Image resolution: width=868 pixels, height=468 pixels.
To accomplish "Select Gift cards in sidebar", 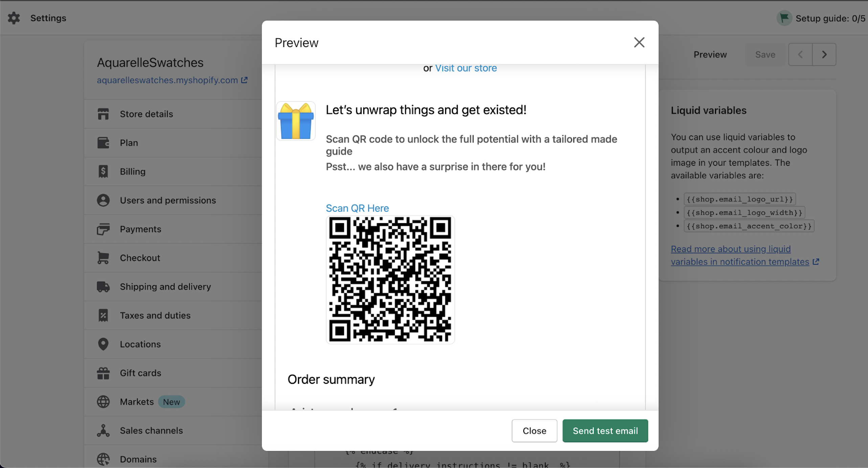I will click(x=140, y=373).
